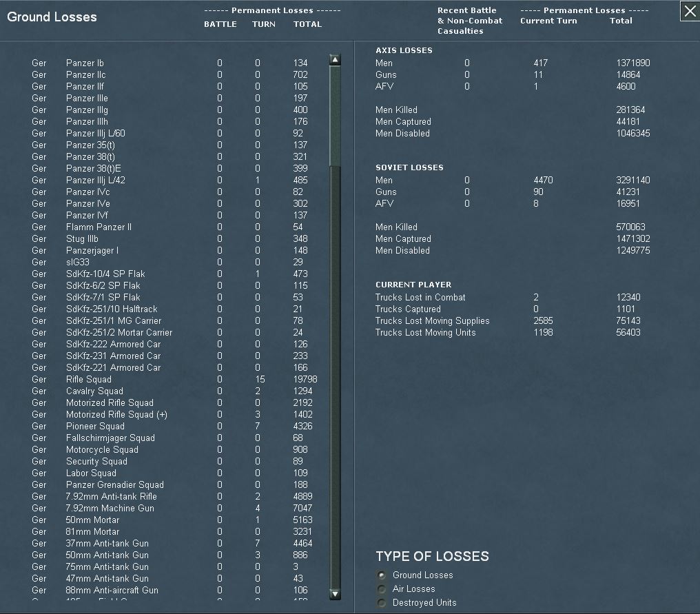The image size is (700, 614).
Task: Click Axis Men total 1371890
Action: [633, 63]
